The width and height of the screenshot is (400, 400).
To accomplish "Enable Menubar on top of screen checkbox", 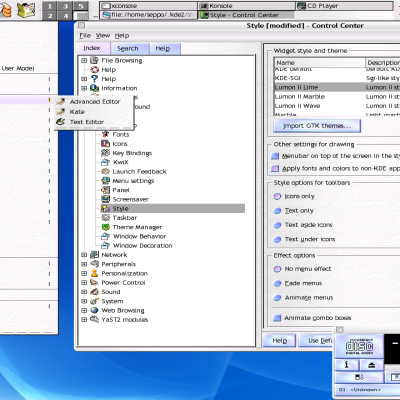I will point(275,156).
